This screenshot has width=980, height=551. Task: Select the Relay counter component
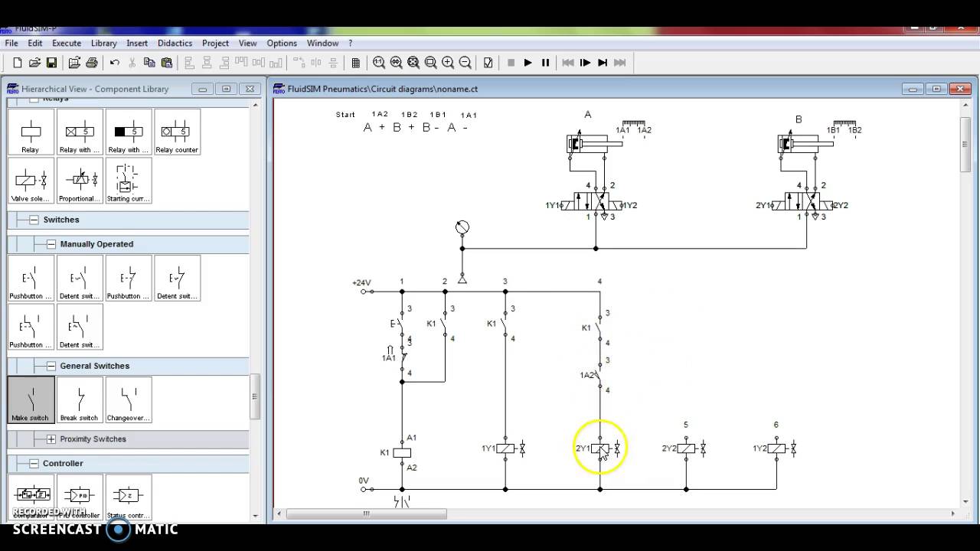click(177, 132)
